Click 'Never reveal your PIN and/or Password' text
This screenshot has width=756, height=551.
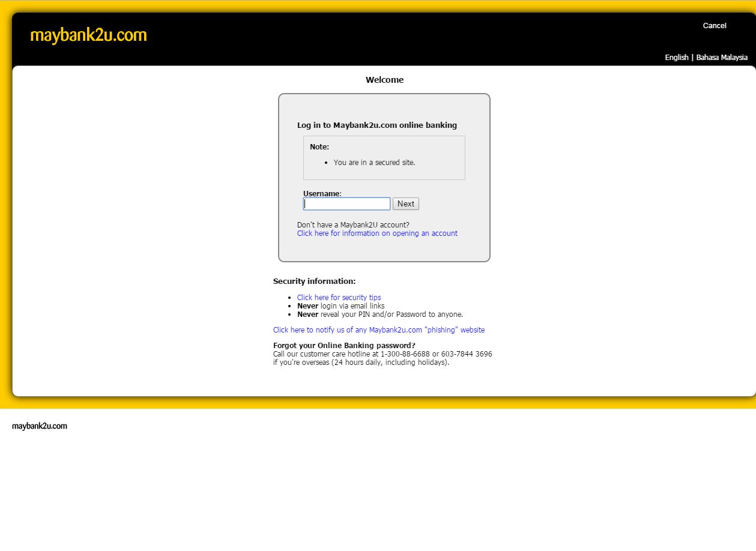coord(380,315)
